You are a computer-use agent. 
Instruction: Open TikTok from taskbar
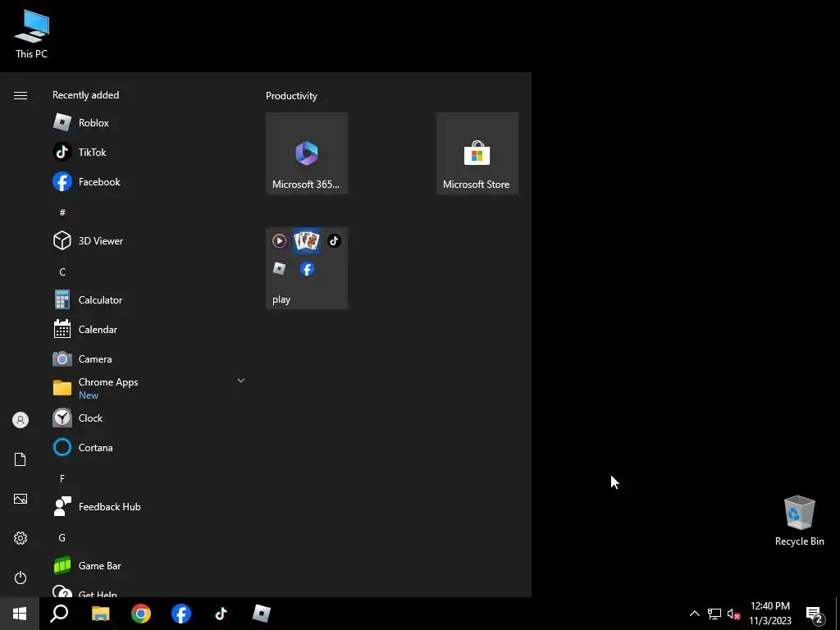(221, 614)
